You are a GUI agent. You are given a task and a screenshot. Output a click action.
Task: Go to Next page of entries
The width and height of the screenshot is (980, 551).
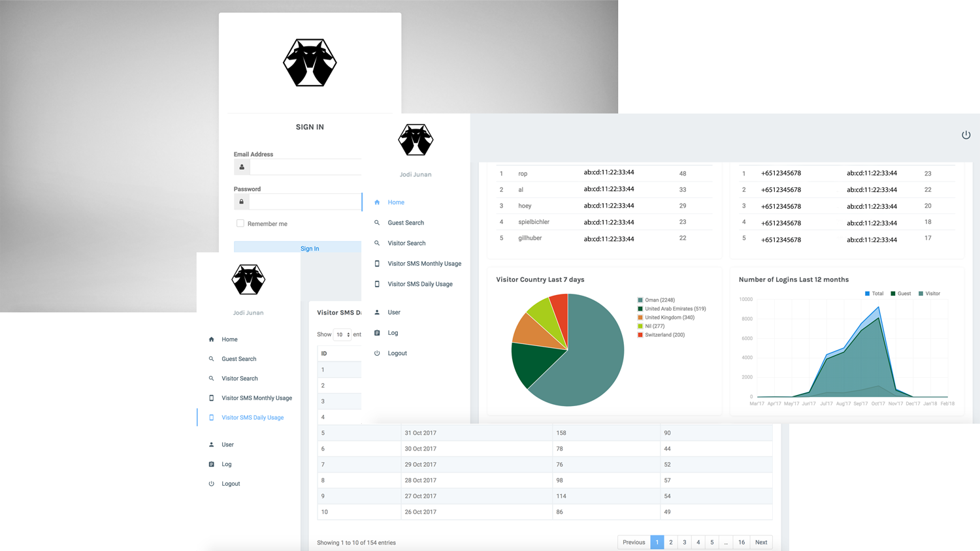[x=760, y=543]
